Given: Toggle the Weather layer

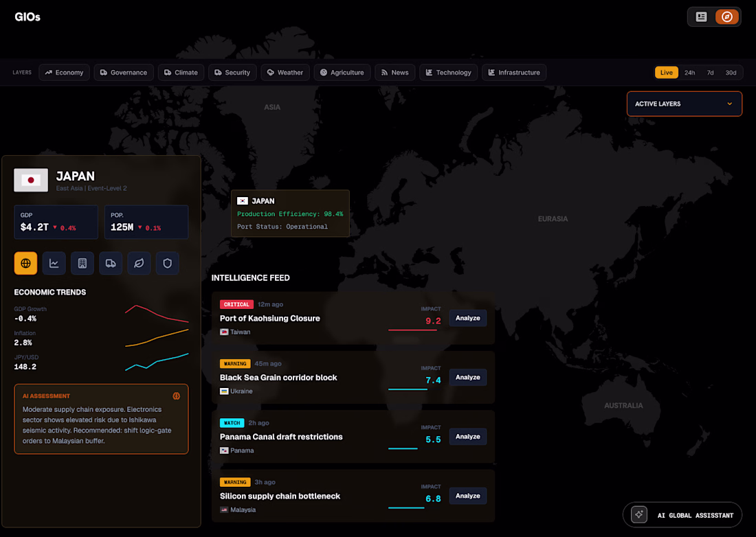Looking at the screenshot, I should (285, 72).
